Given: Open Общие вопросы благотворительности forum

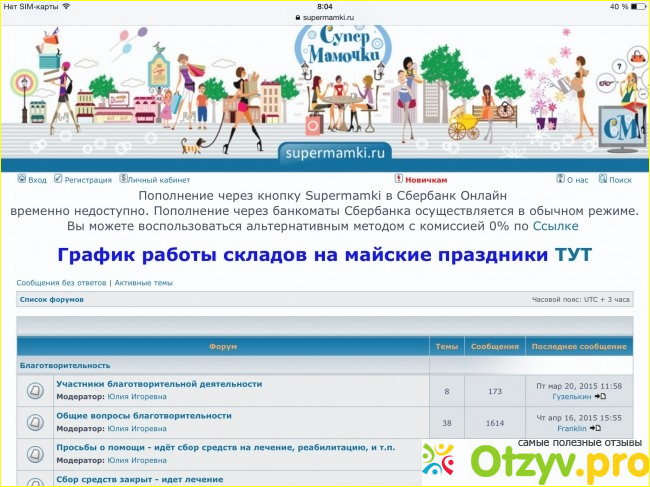Looking at the screenshot, I should pos(143,415).
